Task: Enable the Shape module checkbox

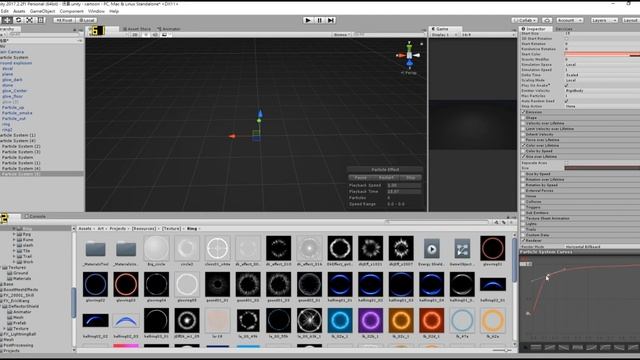Action: pos(523,118)
